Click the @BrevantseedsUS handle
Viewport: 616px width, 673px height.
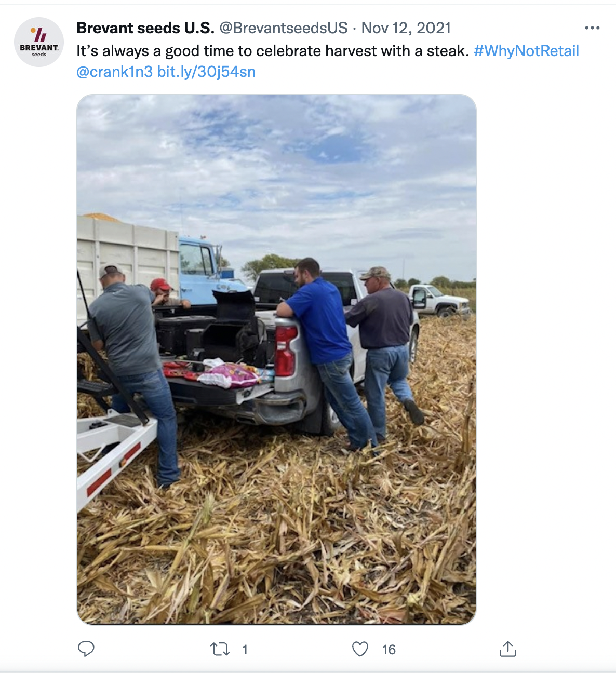click(x=284, y=28)
